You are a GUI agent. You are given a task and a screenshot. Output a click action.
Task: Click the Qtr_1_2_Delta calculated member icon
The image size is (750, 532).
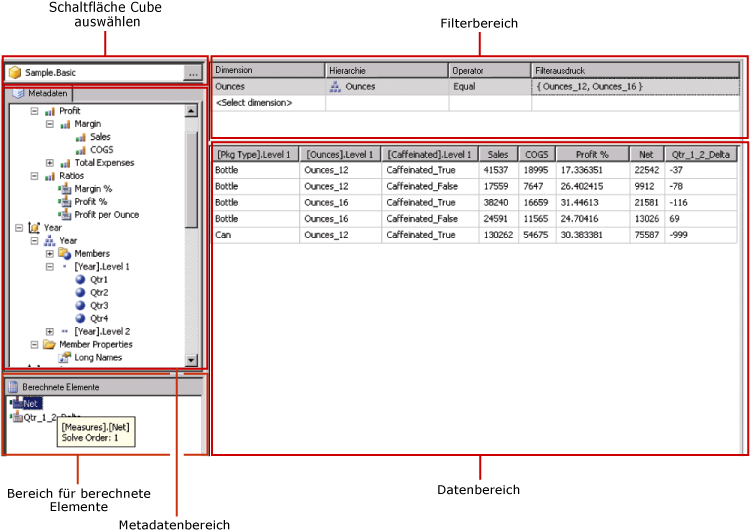tap(16, 417)
